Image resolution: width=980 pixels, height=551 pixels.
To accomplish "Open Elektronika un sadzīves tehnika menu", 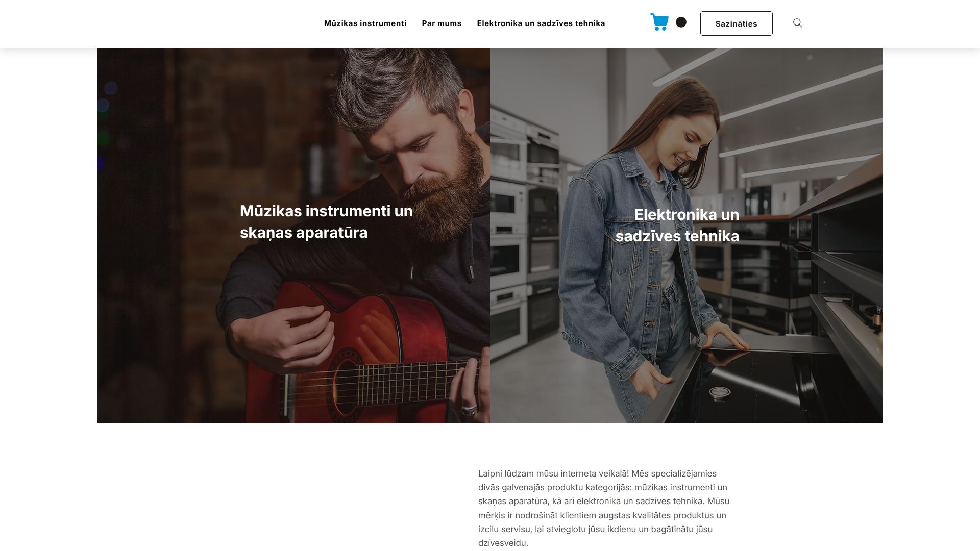I will click(x=541, y=23).
